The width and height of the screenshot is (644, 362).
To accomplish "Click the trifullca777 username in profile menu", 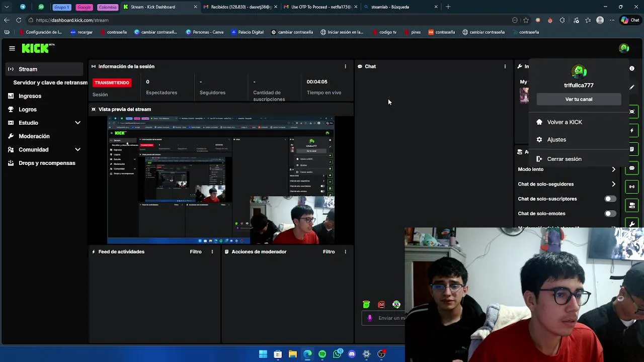I will pyautogui.click(x=579, y=85).
